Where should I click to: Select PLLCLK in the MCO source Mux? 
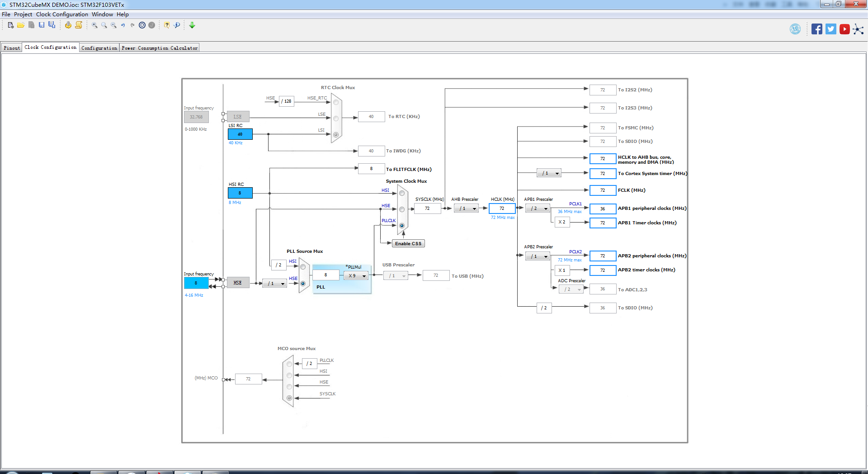tap(289, 364)
